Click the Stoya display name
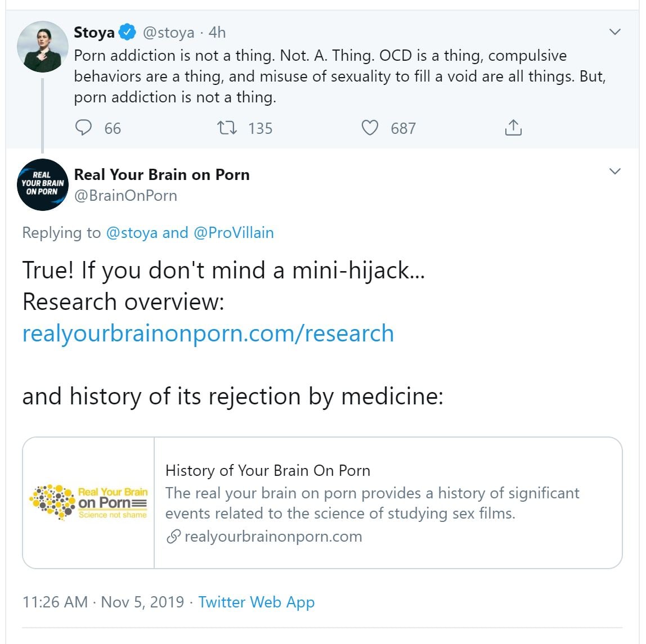 pyautogui.click(x=94, y=33)
